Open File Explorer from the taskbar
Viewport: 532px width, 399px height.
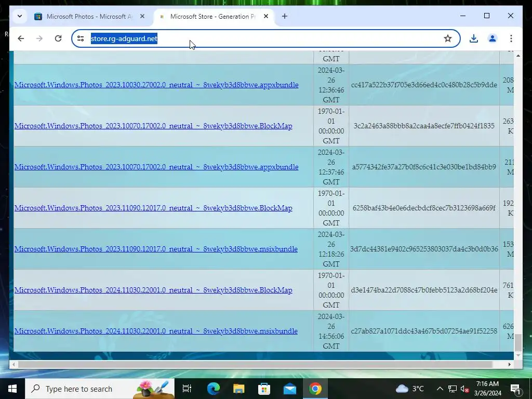point(239,389)
